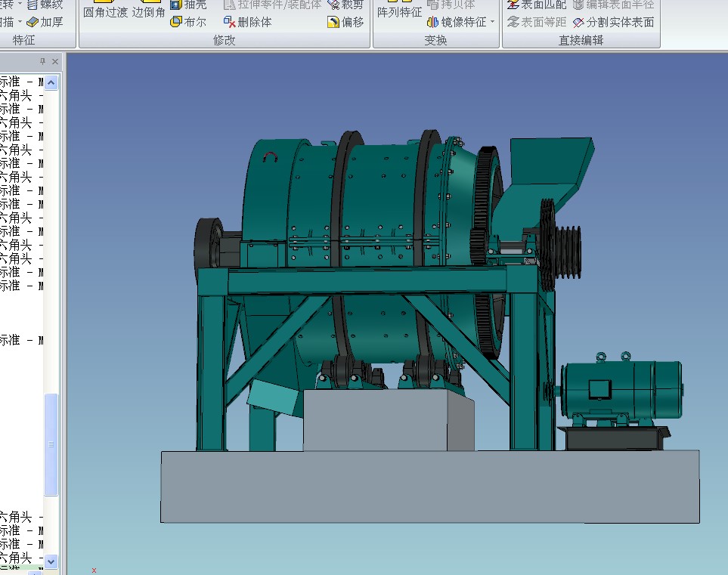The image size is (728, 575).
Task: Click the 加厚 (thicken) tool
Action: 45,22
